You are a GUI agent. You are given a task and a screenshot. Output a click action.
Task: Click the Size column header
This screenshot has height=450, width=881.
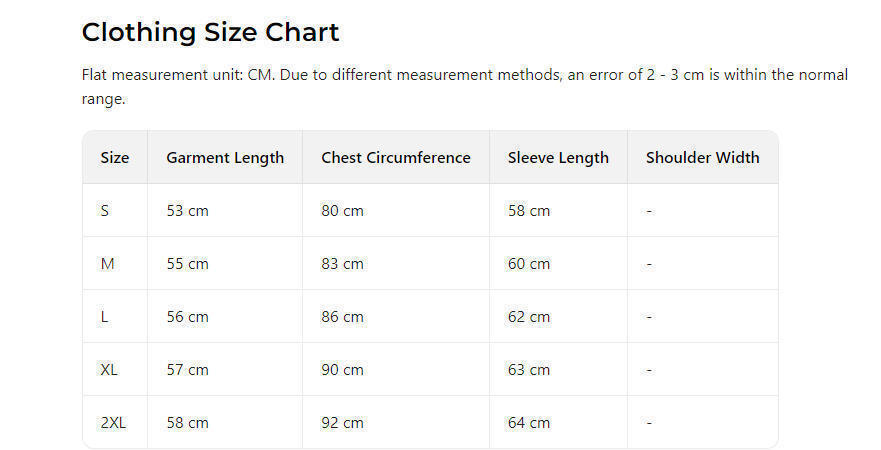pos(115,158)
